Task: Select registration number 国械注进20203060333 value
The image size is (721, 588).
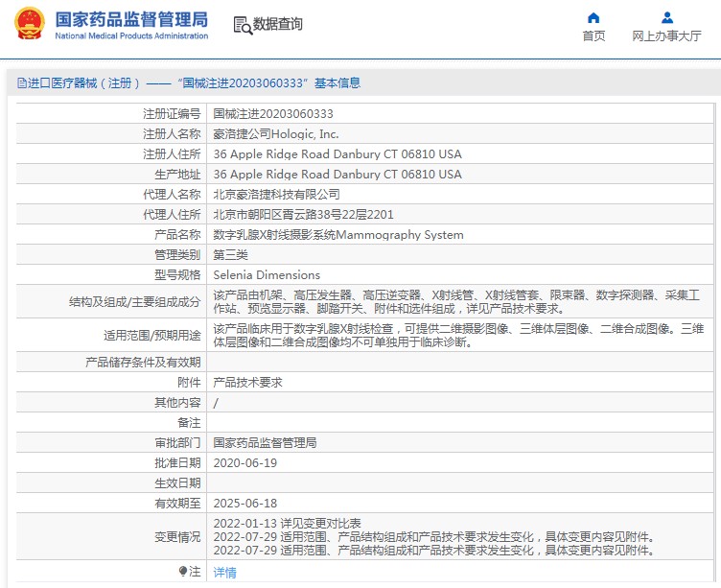Action: [273, 113]
